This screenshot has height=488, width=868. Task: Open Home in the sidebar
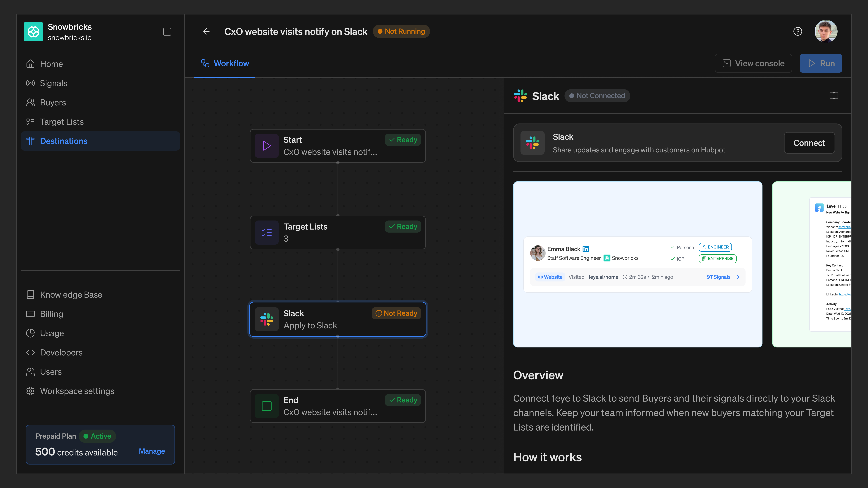pos(100,64)
